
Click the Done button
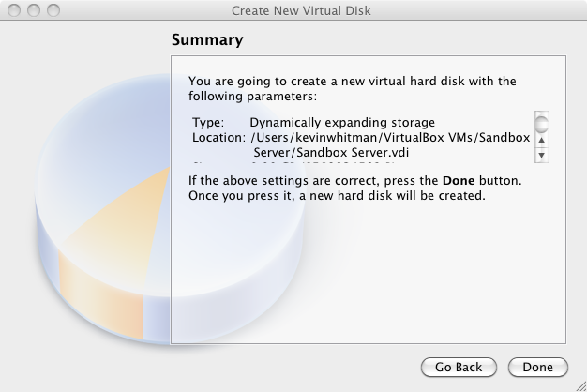[538, 368]
